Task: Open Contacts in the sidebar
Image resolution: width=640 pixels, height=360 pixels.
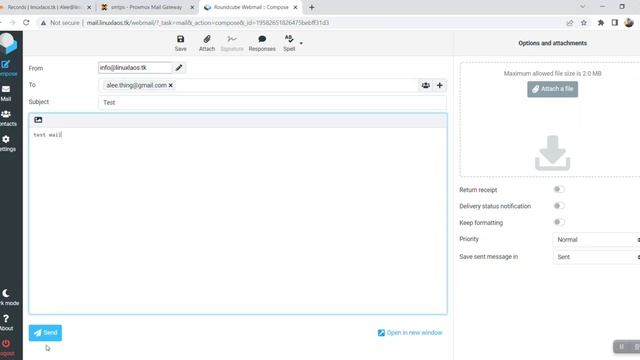Action: pyautogui.click(x=7, y=118)
